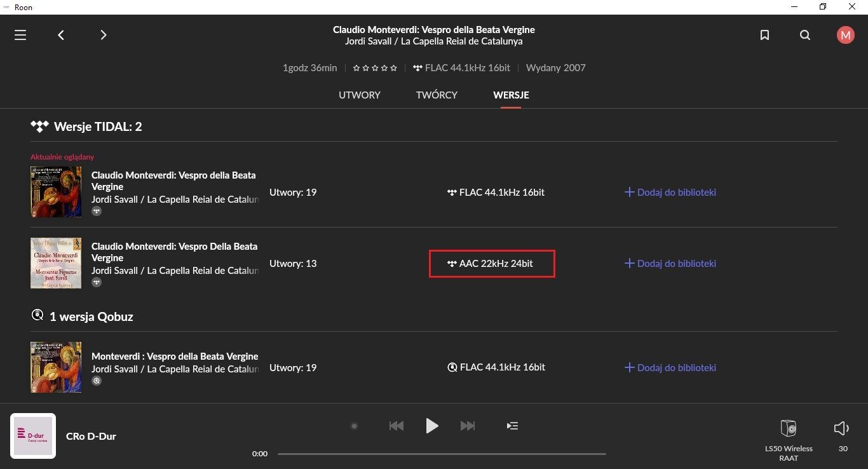
Task: Open the Qobuz album cover
Action: [56, 367]
